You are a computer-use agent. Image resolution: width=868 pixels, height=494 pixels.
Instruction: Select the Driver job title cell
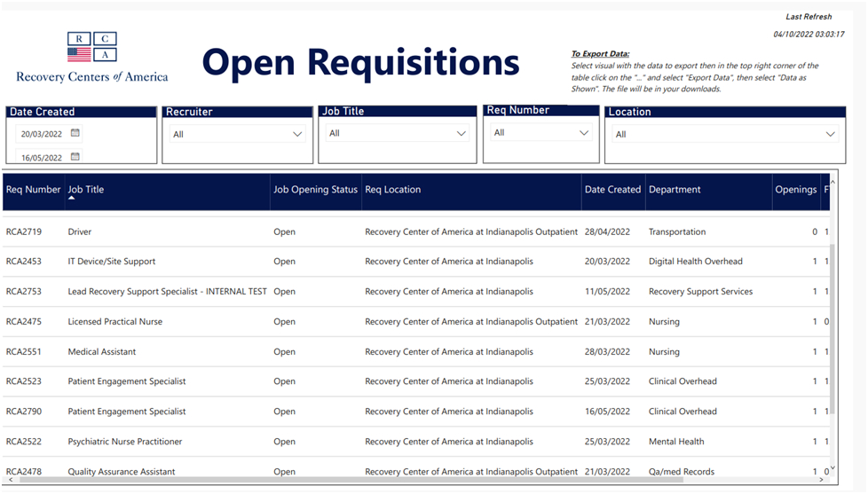coord(80,231)
